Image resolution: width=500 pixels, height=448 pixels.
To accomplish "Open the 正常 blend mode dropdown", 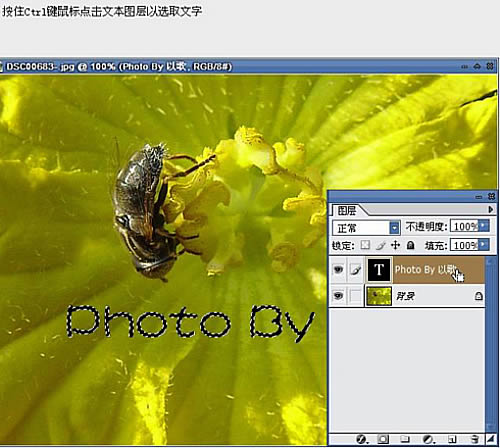I will pyautogui.click(x=395, y=228).
